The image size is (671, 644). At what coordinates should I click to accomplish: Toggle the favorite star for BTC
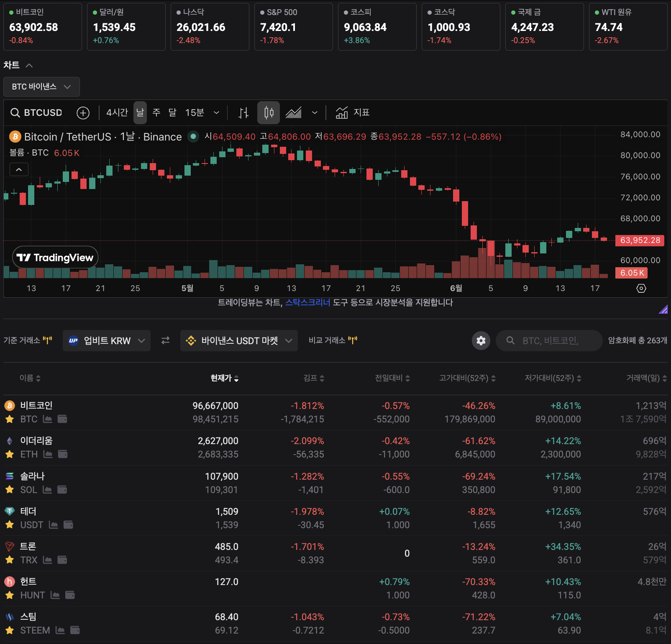pyautogui.click(x=10, y=419)
